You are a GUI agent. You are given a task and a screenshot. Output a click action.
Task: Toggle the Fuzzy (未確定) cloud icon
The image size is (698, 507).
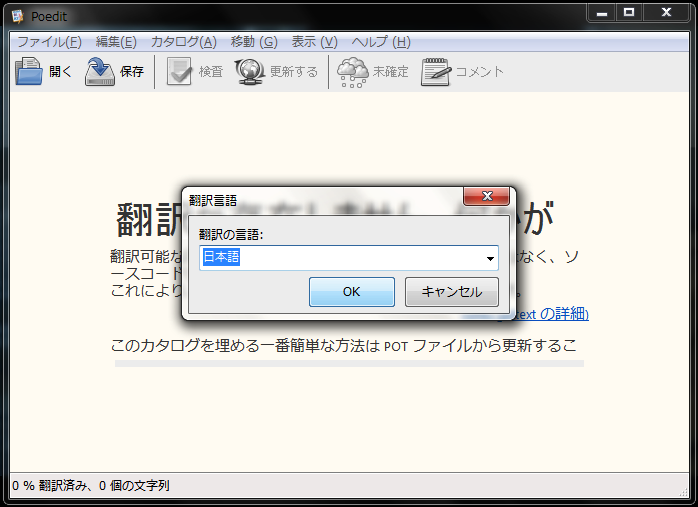tap(352, 72)
